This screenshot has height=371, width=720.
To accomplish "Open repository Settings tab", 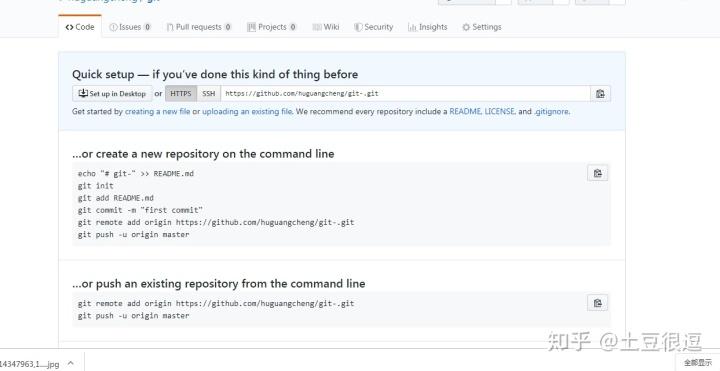I will [x=482, y=27].
